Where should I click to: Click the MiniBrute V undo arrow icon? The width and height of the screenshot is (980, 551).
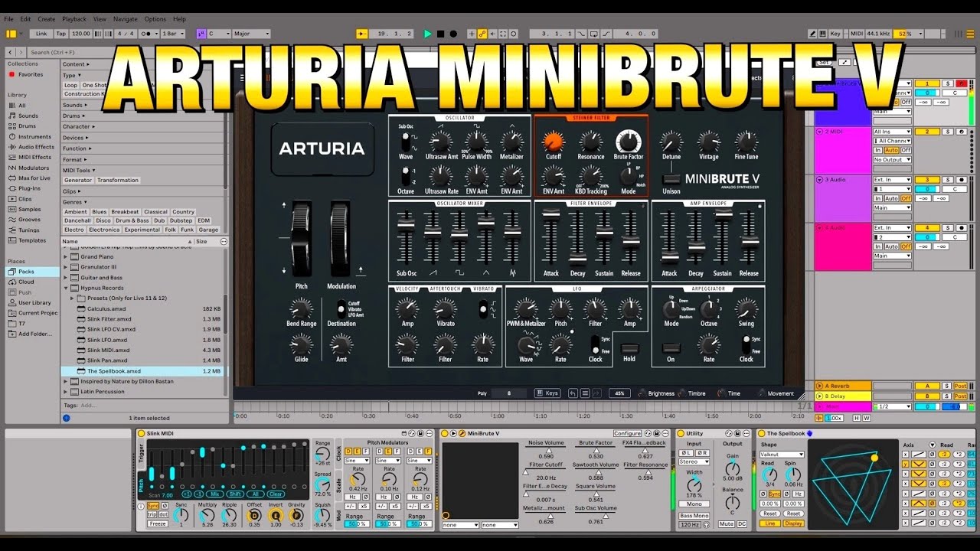point(573,393)
